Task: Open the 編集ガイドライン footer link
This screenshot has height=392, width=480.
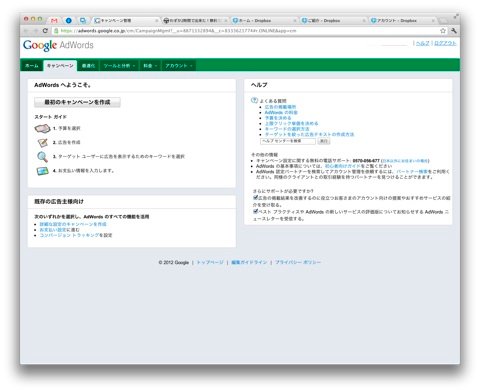Action: click(249, 262)
